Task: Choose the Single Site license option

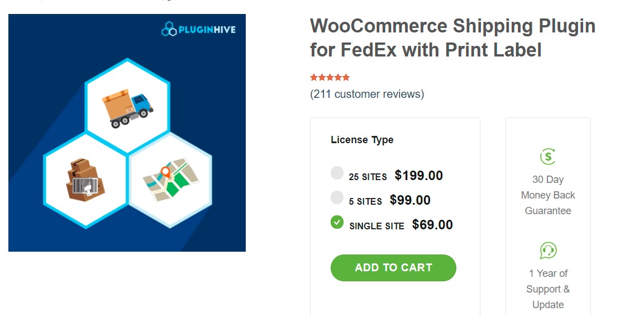Action: pos(337,222)
